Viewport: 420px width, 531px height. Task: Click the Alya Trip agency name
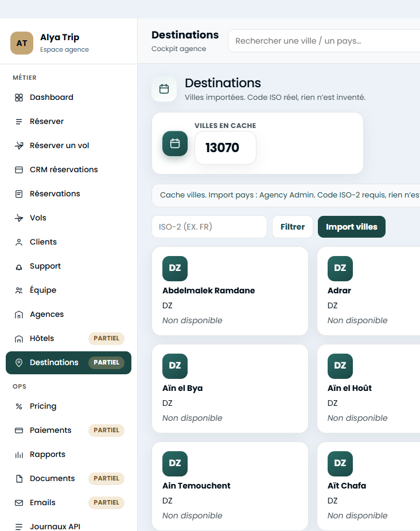point(60,37)
